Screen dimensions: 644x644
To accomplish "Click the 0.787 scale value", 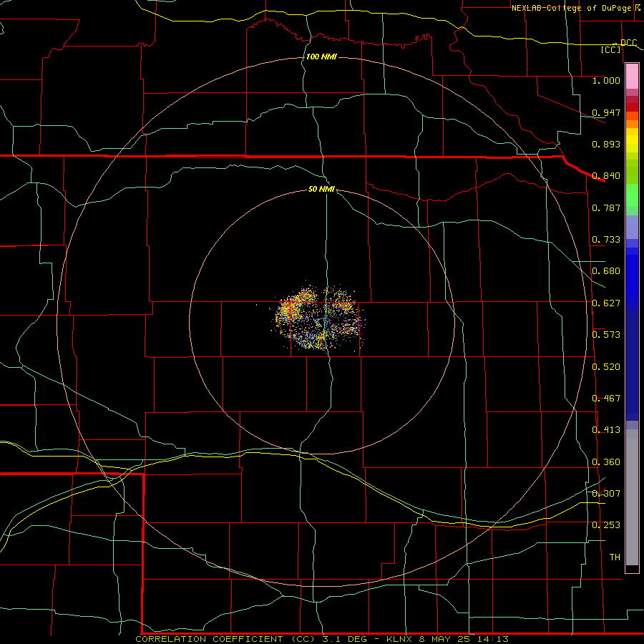I will [606, 208].
